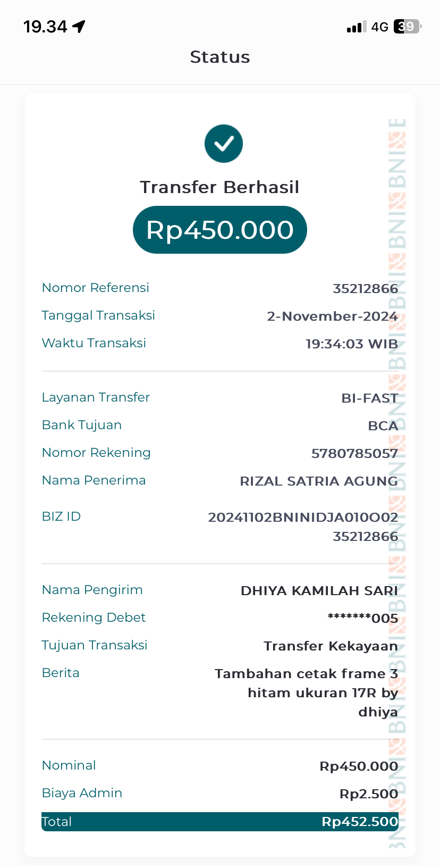The height and width of the screenshot is (868, 440).
Task: Tap the BIZ ID code value
Action: click(x=303, y=527)
